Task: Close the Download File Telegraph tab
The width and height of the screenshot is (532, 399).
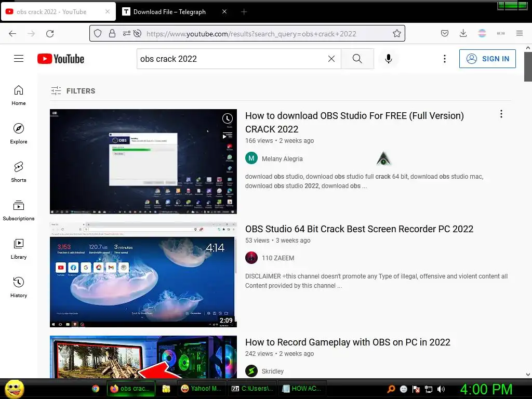Action: pyautogui.click(x=224, y=11)
